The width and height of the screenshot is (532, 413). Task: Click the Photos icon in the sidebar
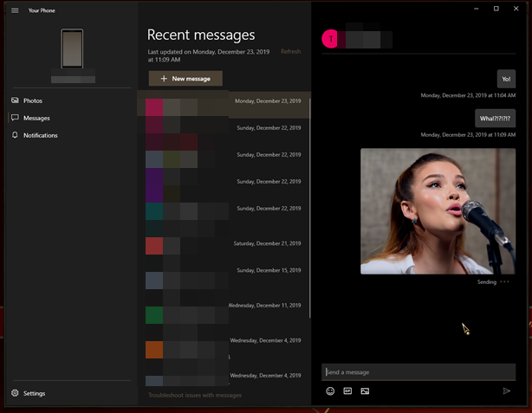[15, 100]
